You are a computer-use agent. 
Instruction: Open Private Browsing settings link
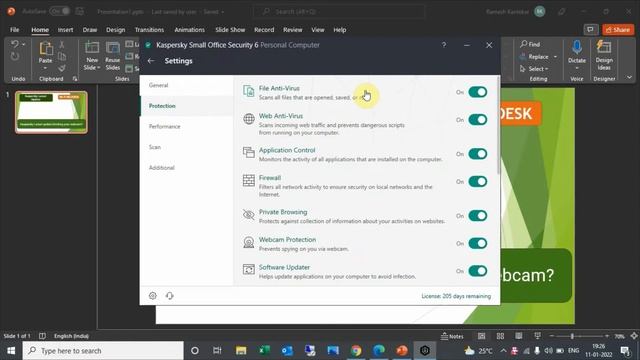(283, 212)
